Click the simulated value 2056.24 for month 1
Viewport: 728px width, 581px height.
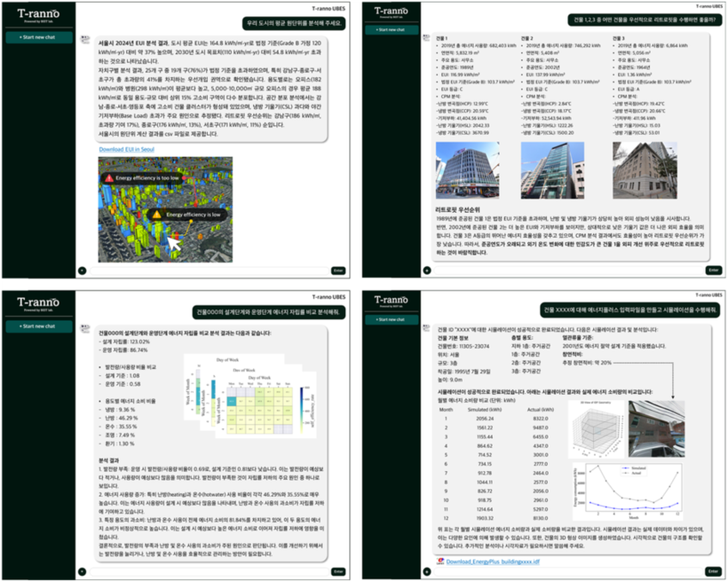click(485, 419)
